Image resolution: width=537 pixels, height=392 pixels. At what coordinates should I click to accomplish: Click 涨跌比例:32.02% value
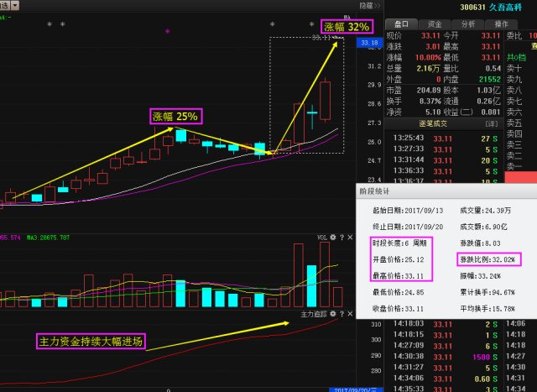(487, 259)
